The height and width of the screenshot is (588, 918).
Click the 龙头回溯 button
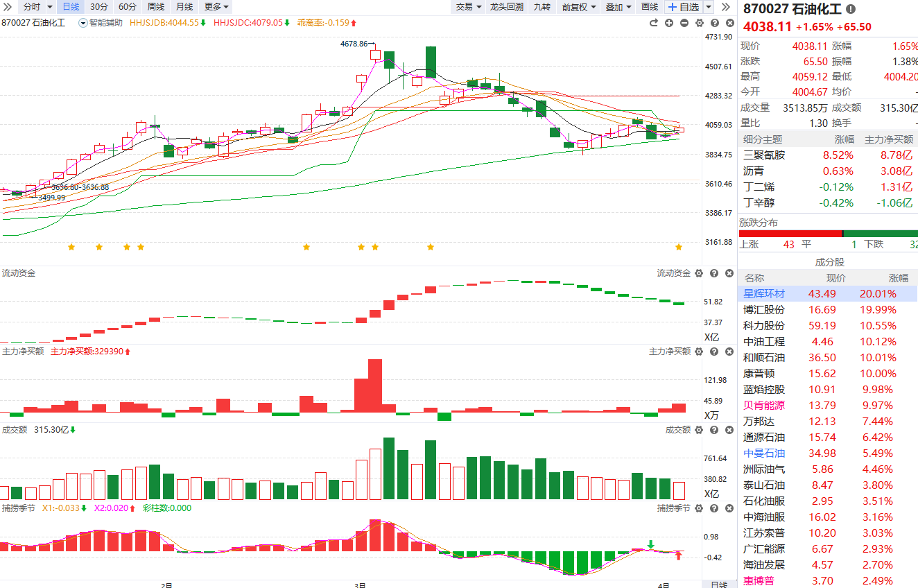(x=506, y=7)
